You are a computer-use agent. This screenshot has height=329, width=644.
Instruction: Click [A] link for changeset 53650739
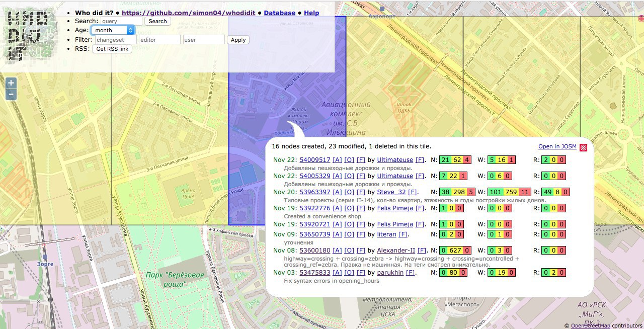point(337,234)
